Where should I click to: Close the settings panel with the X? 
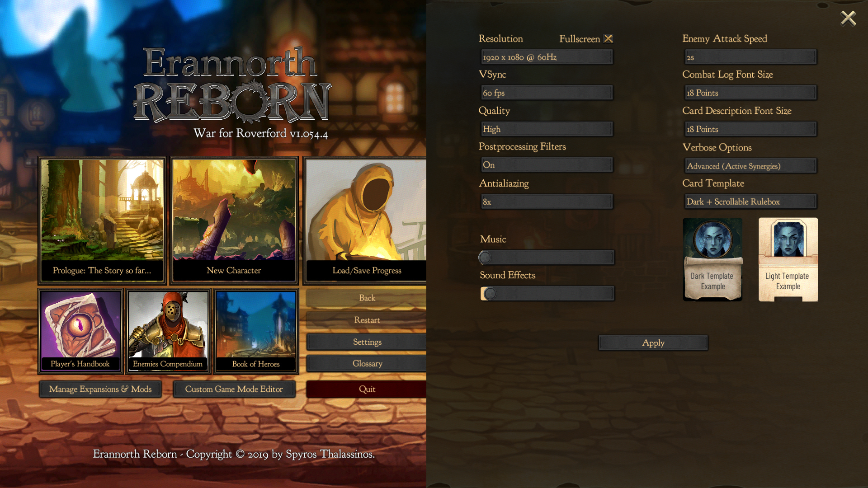coord(848,19)
